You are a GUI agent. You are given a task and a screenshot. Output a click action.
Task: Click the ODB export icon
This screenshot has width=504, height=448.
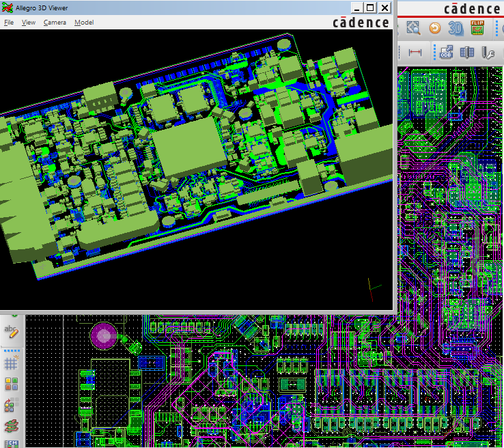tap(446, 52)
